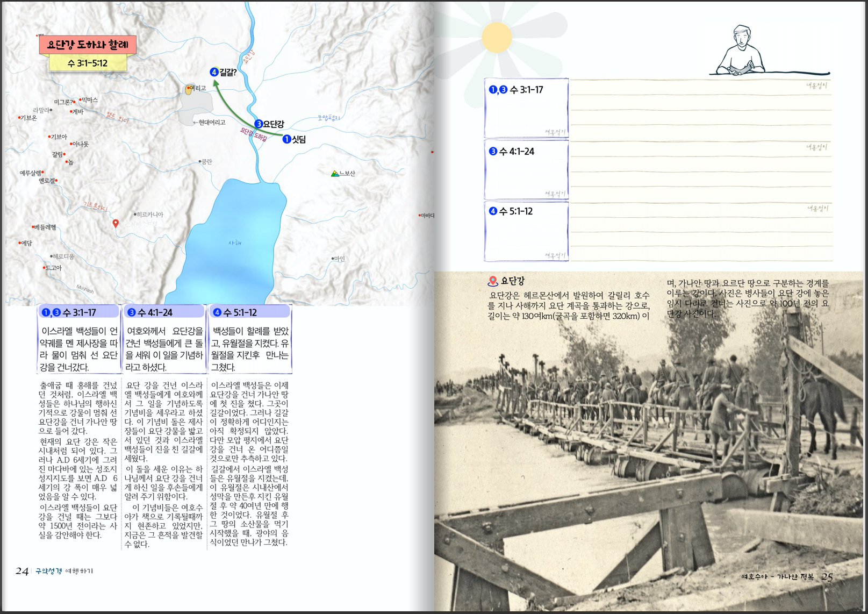Viewport: 868px width, 614px height.
Task: Click paragraph starting 출애굽 때 홍해를 건넜던
Action: (x=78, y=408)
